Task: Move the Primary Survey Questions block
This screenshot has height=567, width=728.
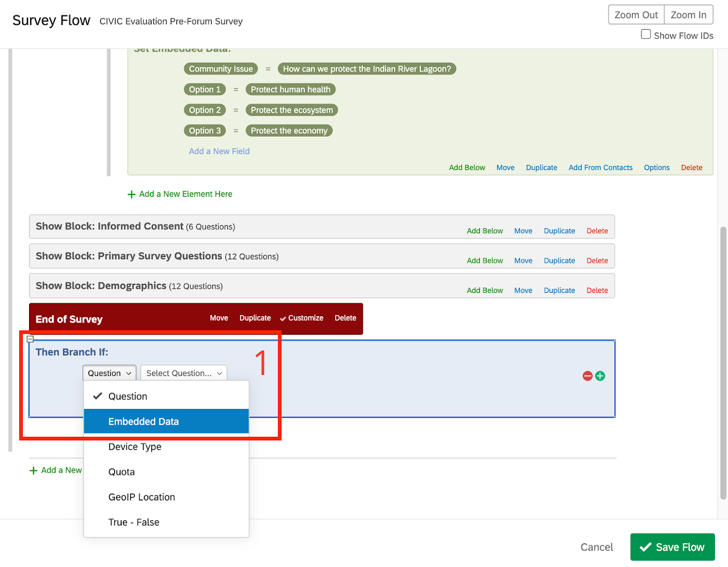Action: click(x=523, y=260)
